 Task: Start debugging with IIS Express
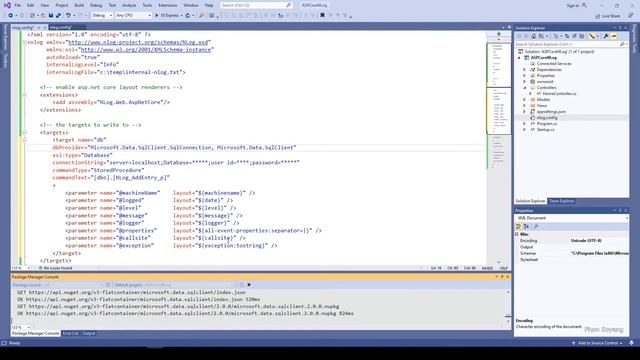coord(167,16)
